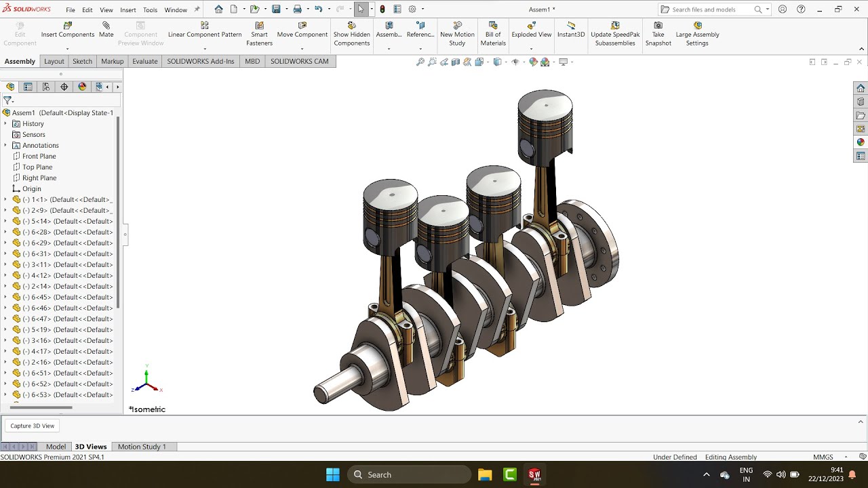Open Appearances tab in task pane

click(x=861, y=142)
